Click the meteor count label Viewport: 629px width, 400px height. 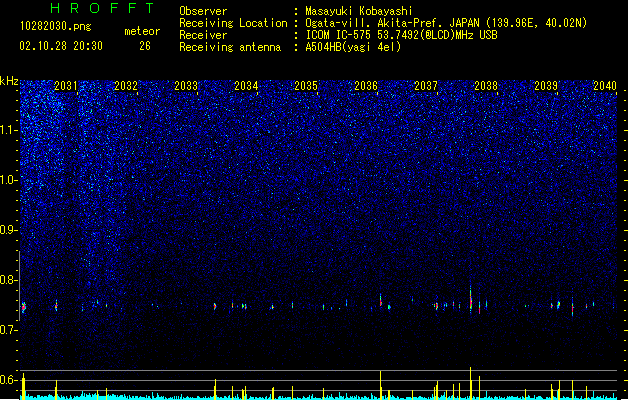click(142, 31)
